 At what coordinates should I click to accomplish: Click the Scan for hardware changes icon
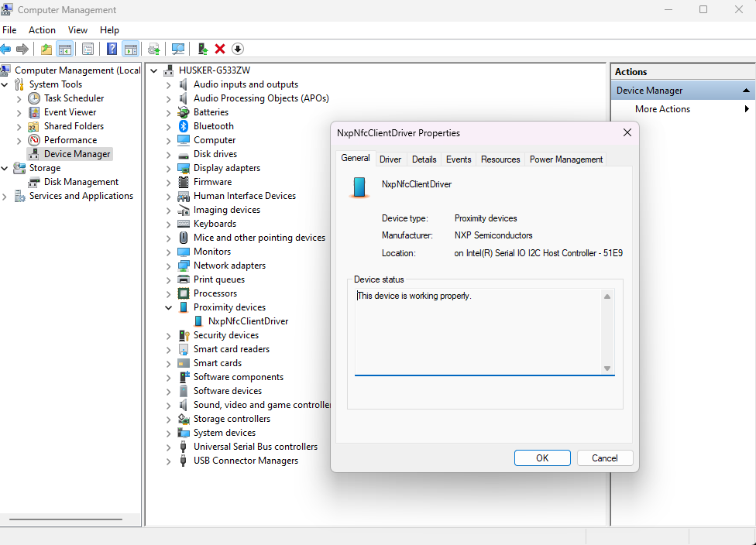point(178,48)
